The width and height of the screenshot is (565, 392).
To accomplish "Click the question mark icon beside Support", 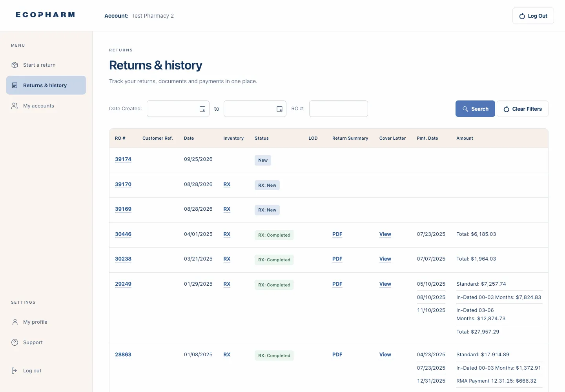I will point(15,343).
